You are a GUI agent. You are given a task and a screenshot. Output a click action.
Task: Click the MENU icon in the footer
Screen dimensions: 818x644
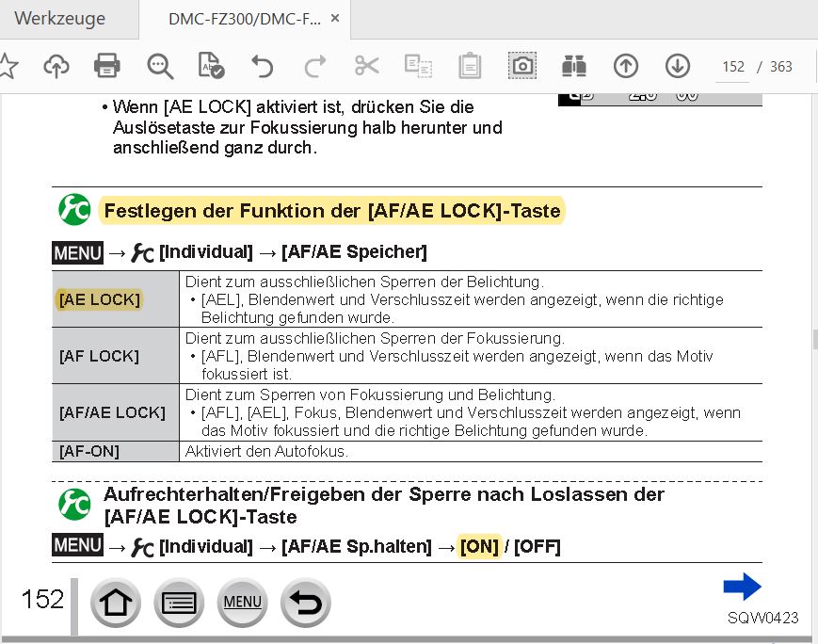[242, 602]
